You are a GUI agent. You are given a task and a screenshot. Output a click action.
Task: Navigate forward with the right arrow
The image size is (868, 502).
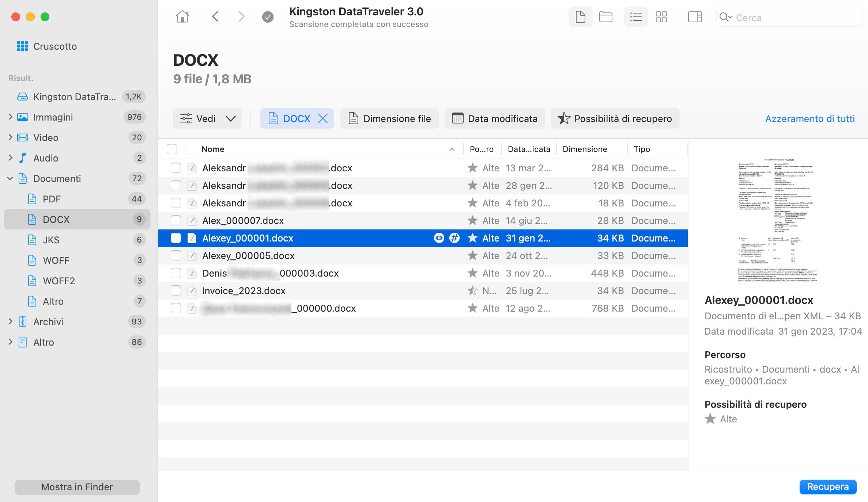pyautogui.click(x=241, y=17)
